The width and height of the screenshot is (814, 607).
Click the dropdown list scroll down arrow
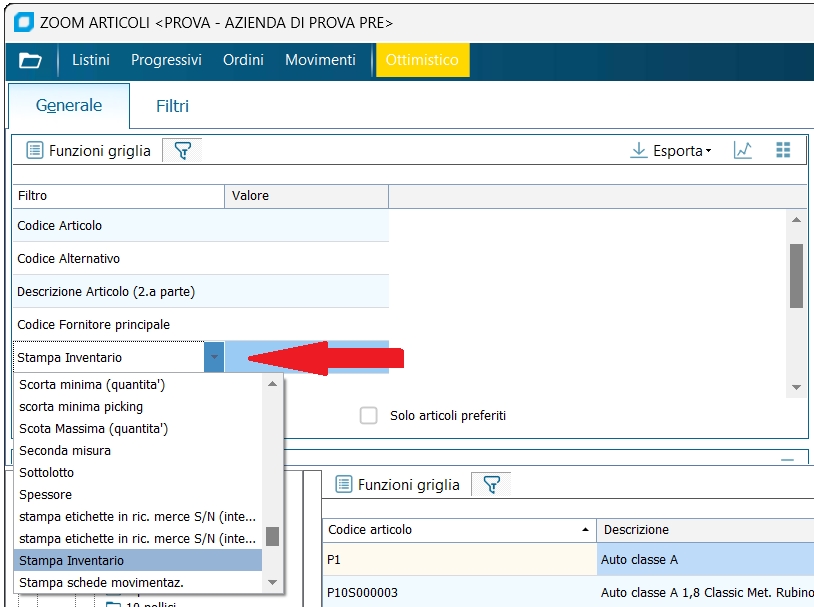(273, 582)
